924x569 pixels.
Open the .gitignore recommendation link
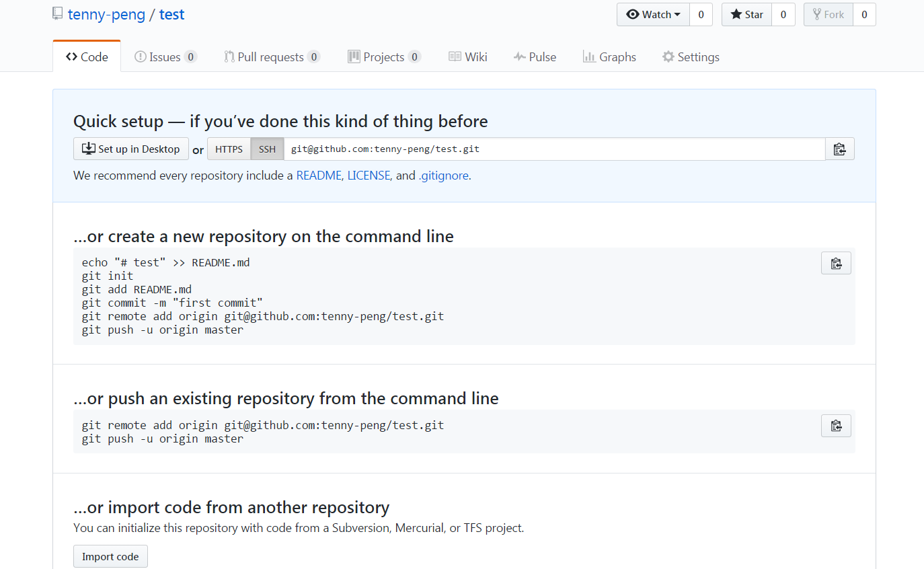coord(443,176)
